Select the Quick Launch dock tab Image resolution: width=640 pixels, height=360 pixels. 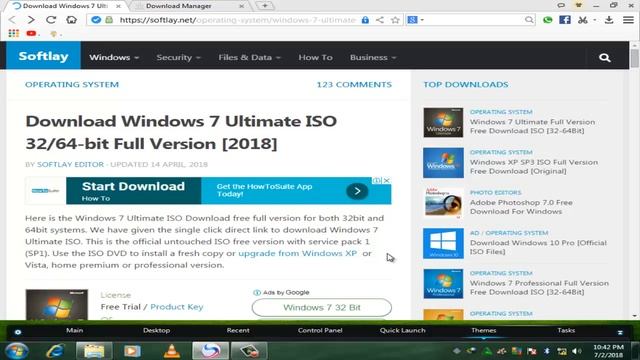coord(402,330)
